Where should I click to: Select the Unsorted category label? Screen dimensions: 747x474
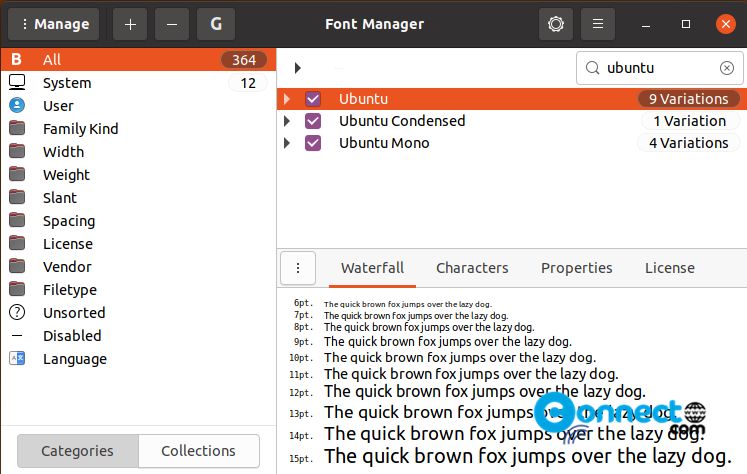tap(74, 313)
